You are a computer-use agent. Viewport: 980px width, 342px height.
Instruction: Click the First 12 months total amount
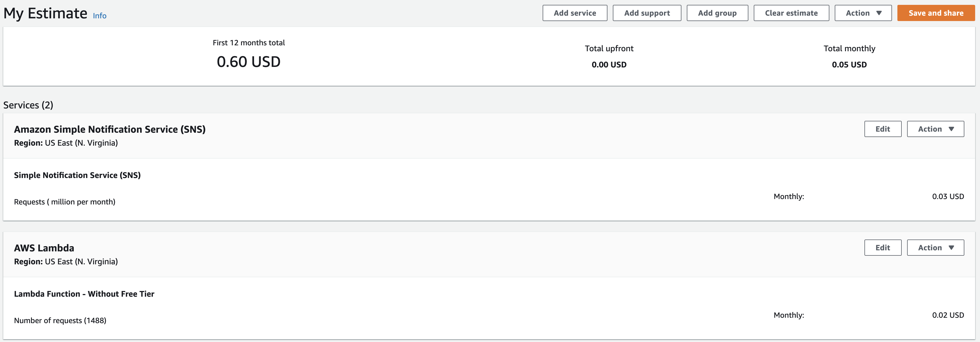click(x=248, y=62)
